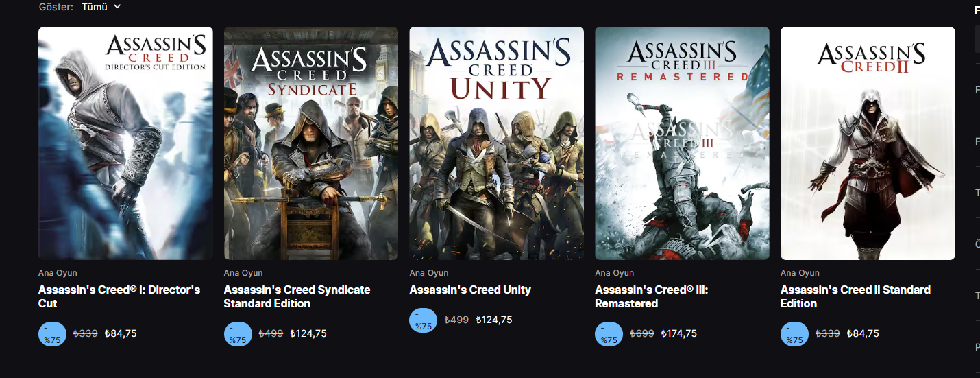Screen dimensions: 980x378
Task: Click the ₺174,75 sale price for AC III
Action: click(x=679, y=333)
